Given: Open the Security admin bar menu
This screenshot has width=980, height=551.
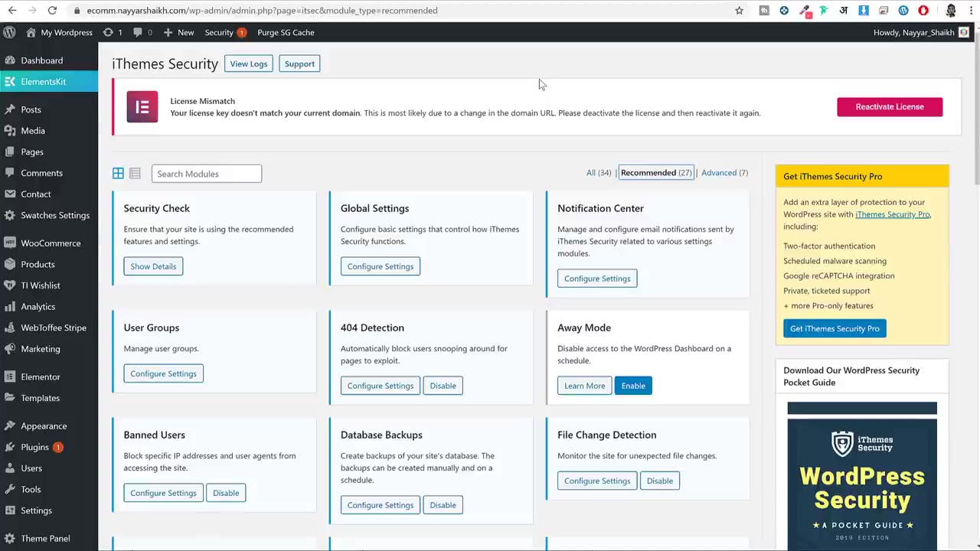Looking at the screenshot, I should (x=225, y=32).
